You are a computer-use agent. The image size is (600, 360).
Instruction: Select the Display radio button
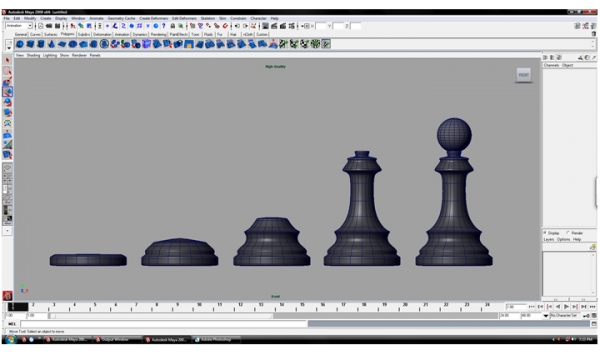pos(545,233)
